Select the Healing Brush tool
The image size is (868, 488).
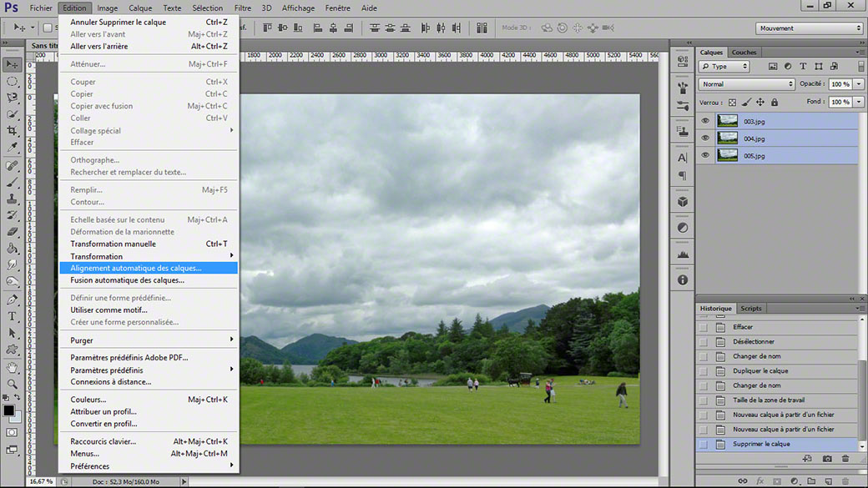point(12,166)
